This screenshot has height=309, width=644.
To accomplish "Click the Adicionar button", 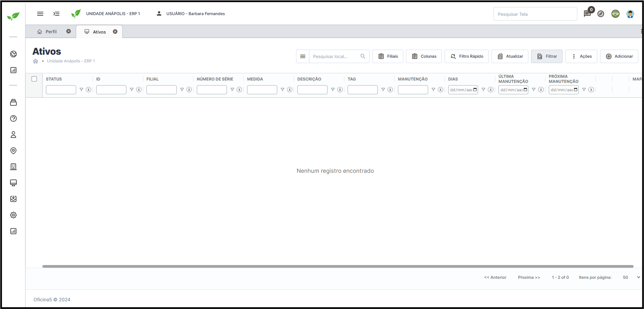I will click(619, 56).
